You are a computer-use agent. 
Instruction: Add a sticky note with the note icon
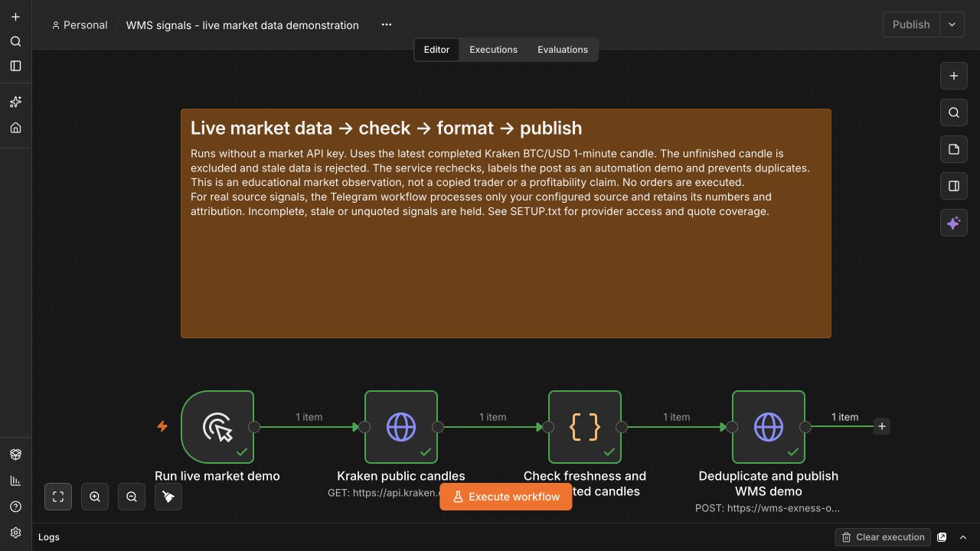(x=954, y=149)
